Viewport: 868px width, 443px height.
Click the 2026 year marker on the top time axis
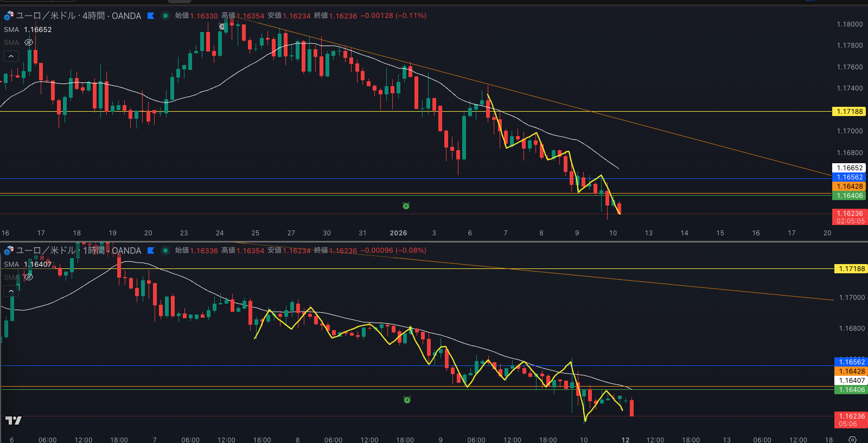coord(398,233)
